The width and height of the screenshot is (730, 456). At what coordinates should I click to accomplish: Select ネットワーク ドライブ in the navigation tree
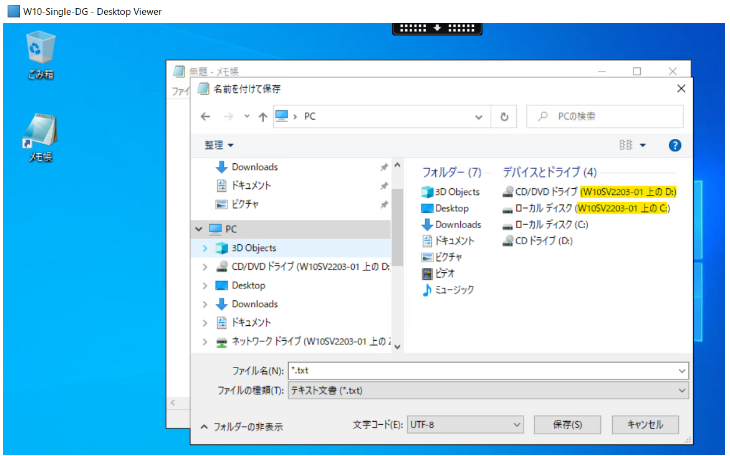pos(303,341)
